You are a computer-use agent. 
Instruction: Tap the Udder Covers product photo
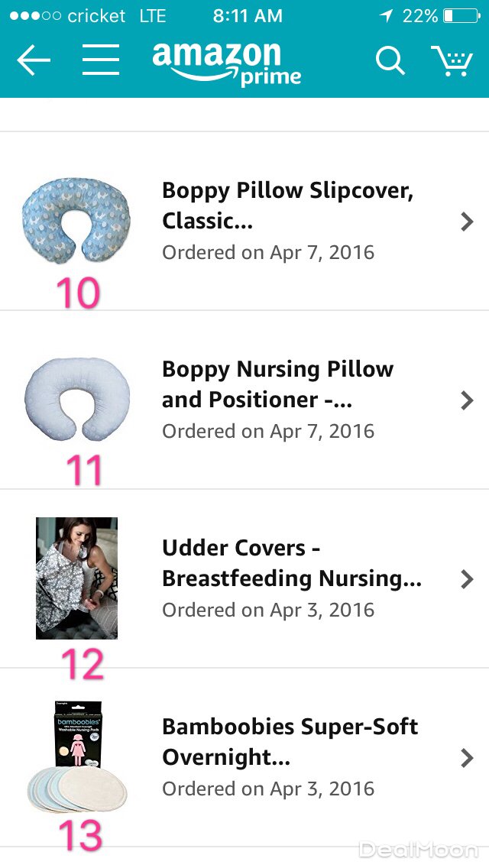(76, 578)
